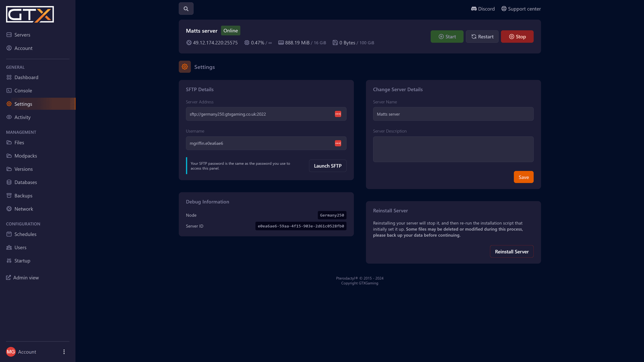Click the search magnifier icon

186,9
